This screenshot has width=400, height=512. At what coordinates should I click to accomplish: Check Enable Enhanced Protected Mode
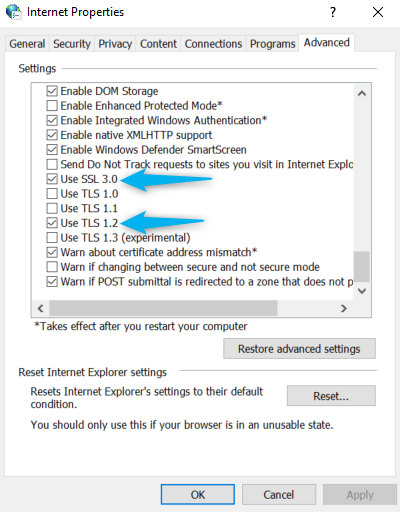coord(52,106)
